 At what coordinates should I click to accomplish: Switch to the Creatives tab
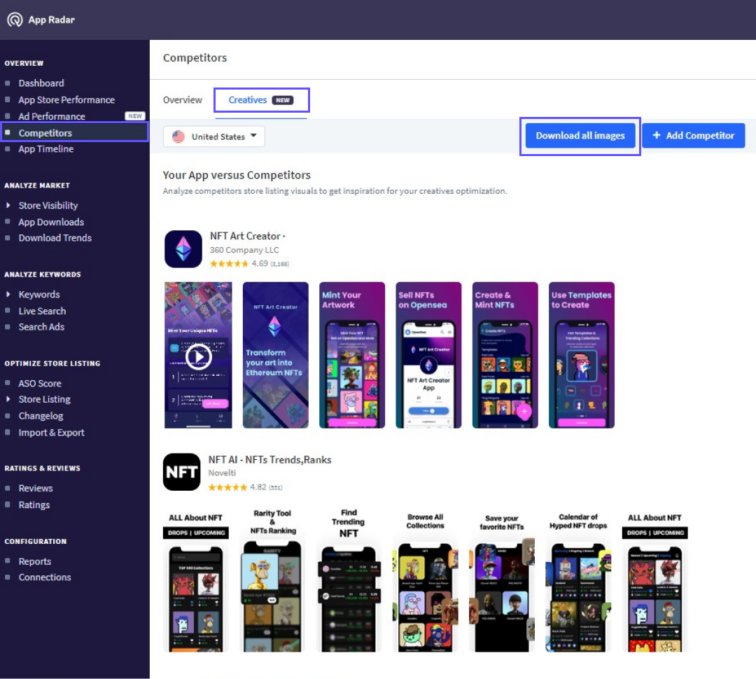(x=261, y=100)
